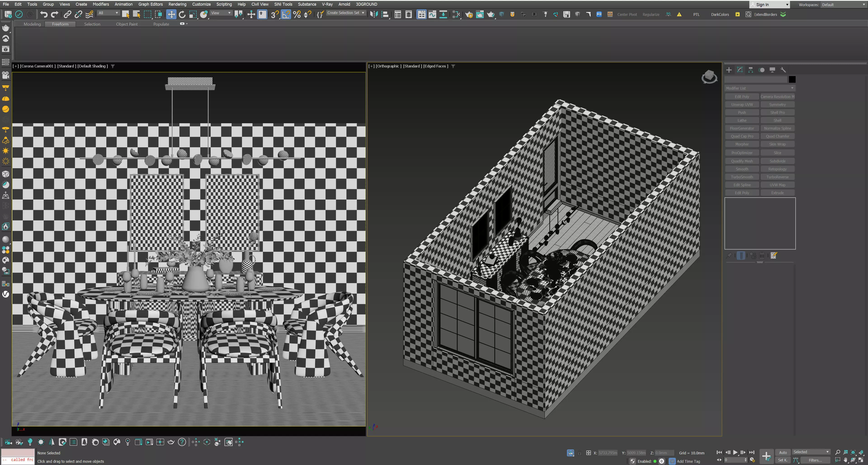Toggle Angle Snap in the toolbar

pos(286,14)
